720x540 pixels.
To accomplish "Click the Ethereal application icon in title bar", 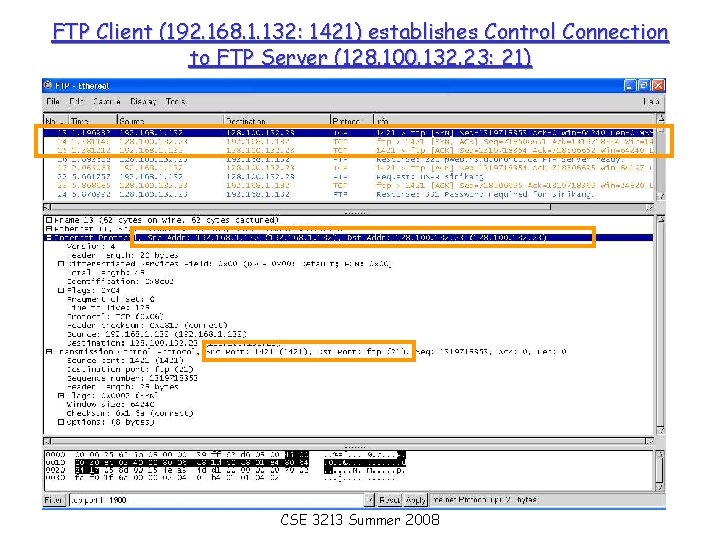I will click(48, 85).
